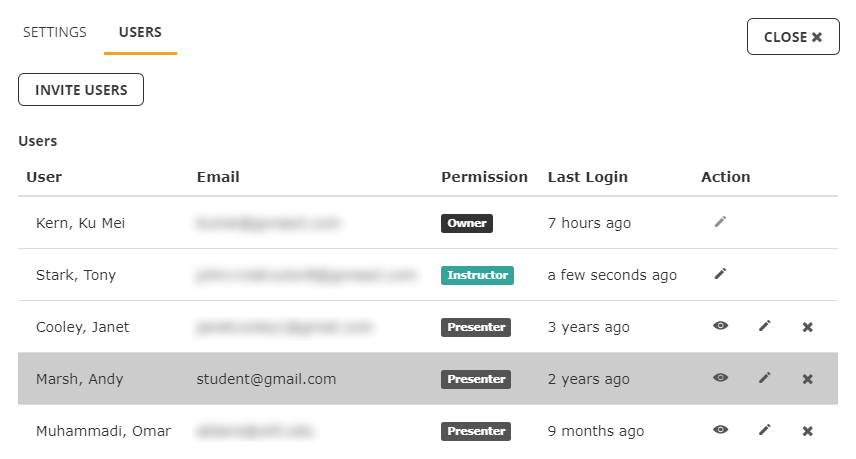Edit Marsh, Andy with pencil icon
The width and height of the screenshot is (856, 459).
pos(765,378)
